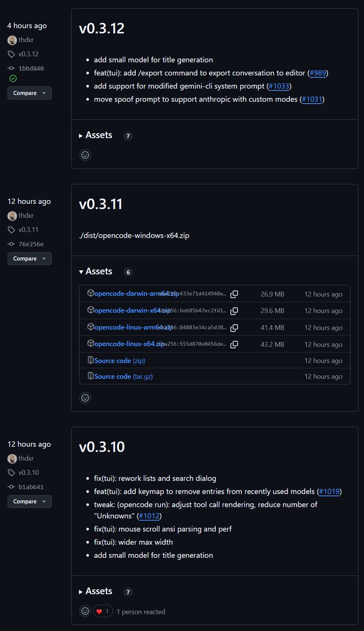This screenshot has width=364, height=631.
Task: Open thdxr profile beside v0.3.10
Action: 26,458
